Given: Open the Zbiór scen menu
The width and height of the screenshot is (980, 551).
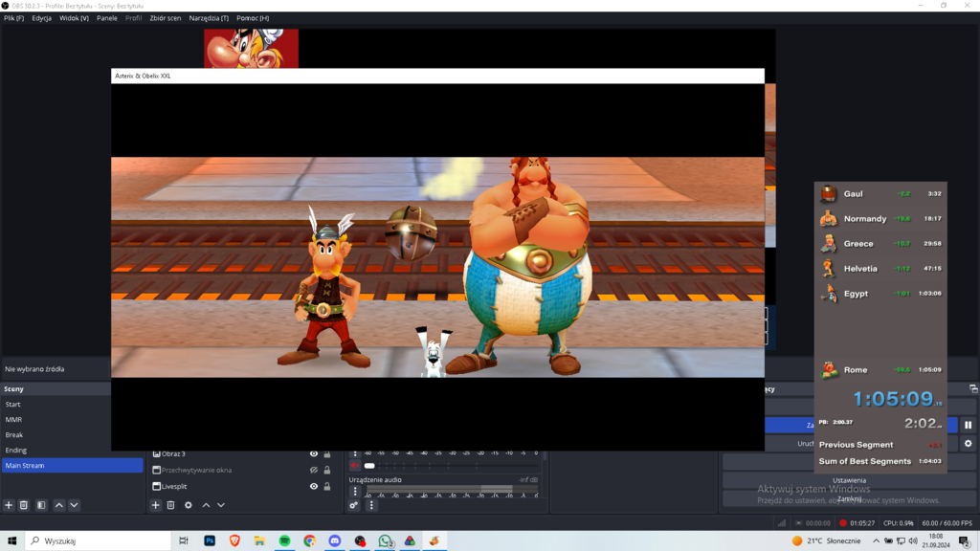Looking at the screenshot, I should 165,18.
